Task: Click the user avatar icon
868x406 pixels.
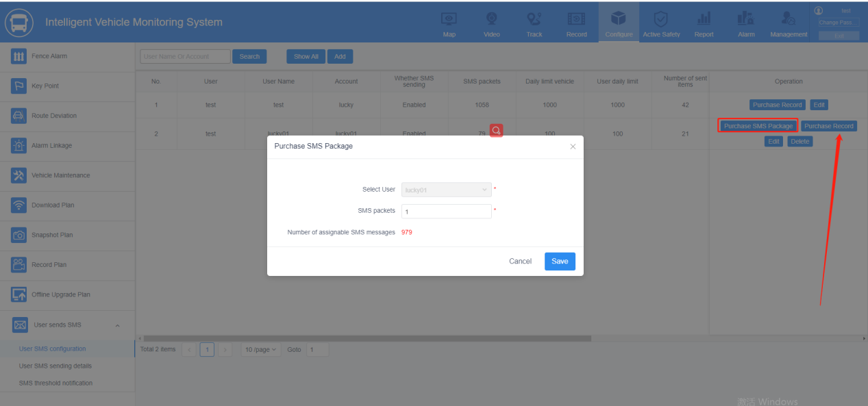Action: 819,10
